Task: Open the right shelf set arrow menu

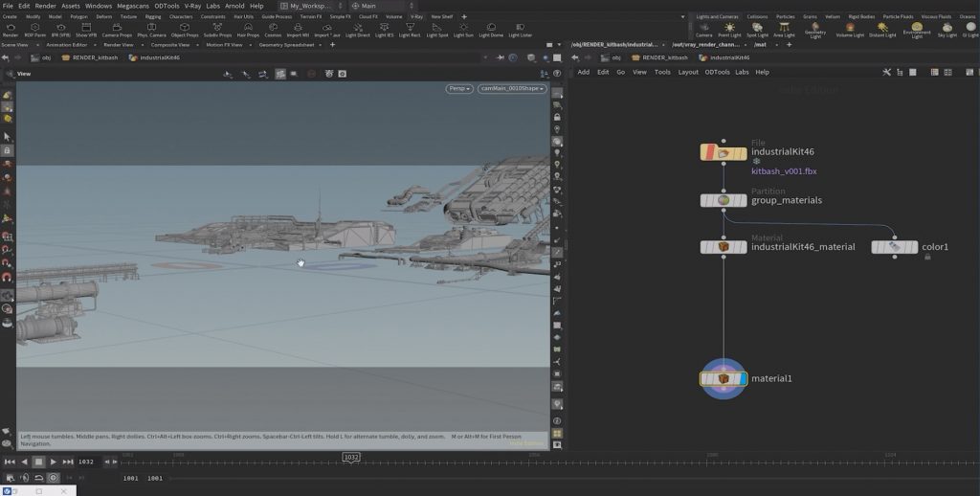Action: (682, 17)
